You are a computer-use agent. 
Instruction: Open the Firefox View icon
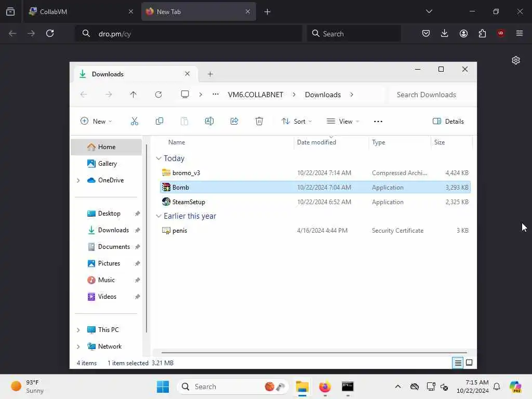click(x=10, y=11)
